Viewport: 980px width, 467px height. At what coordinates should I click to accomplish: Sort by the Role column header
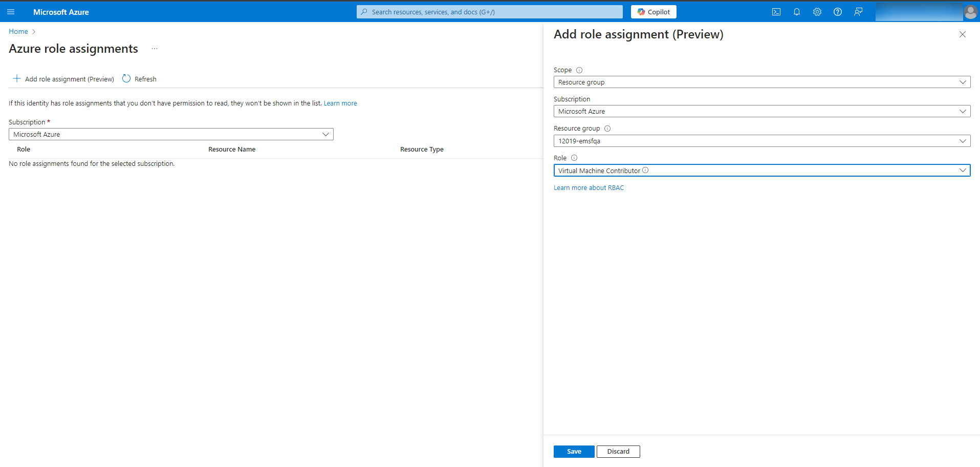click(x=24, y=150)
